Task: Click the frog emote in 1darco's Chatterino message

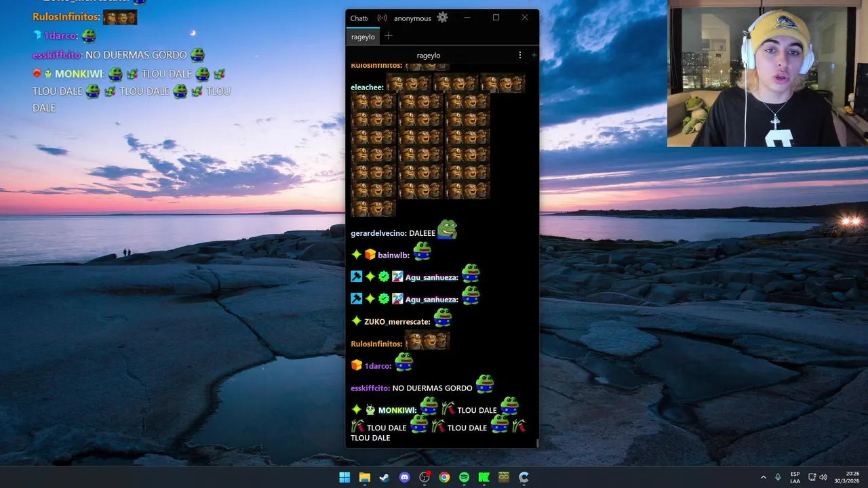Action: (404, 362)
